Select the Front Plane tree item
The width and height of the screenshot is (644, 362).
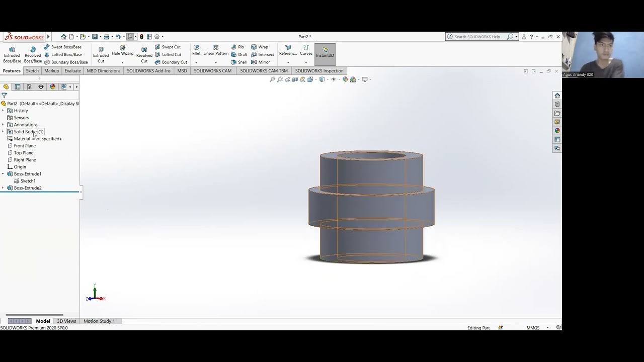[25, 146]
